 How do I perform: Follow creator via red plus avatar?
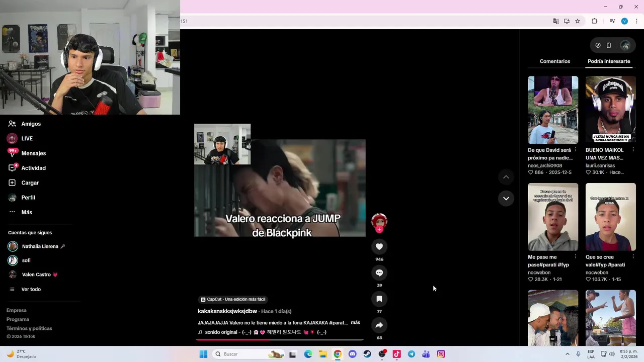pos(379,229)
